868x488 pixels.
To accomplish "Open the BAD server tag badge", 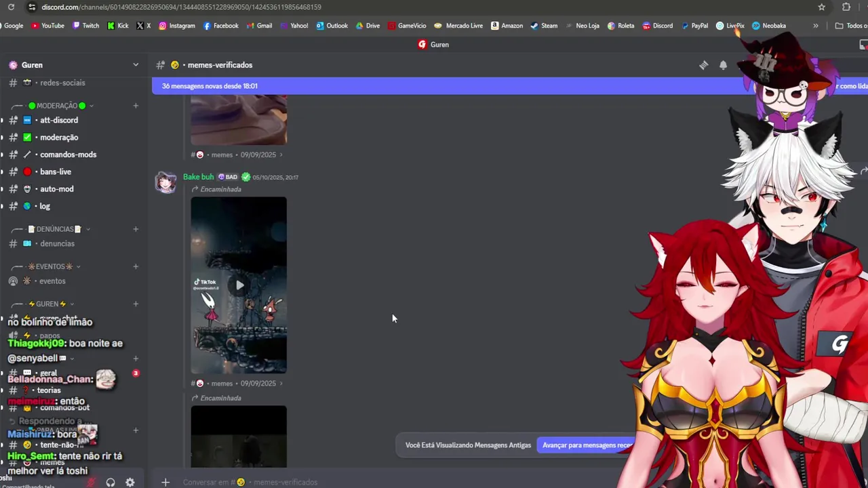I will tap(228, 177).
